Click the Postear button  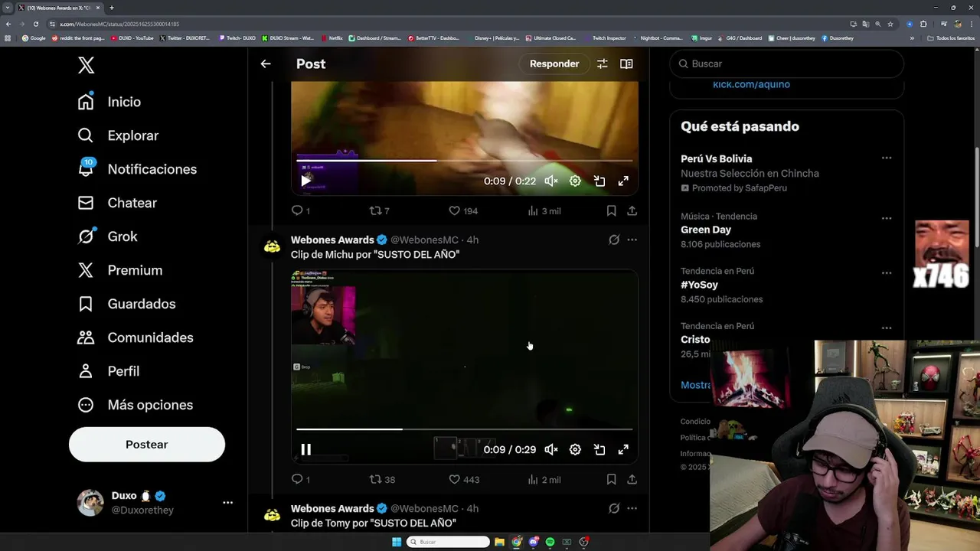pyautogui.click(x=147, y=445)
